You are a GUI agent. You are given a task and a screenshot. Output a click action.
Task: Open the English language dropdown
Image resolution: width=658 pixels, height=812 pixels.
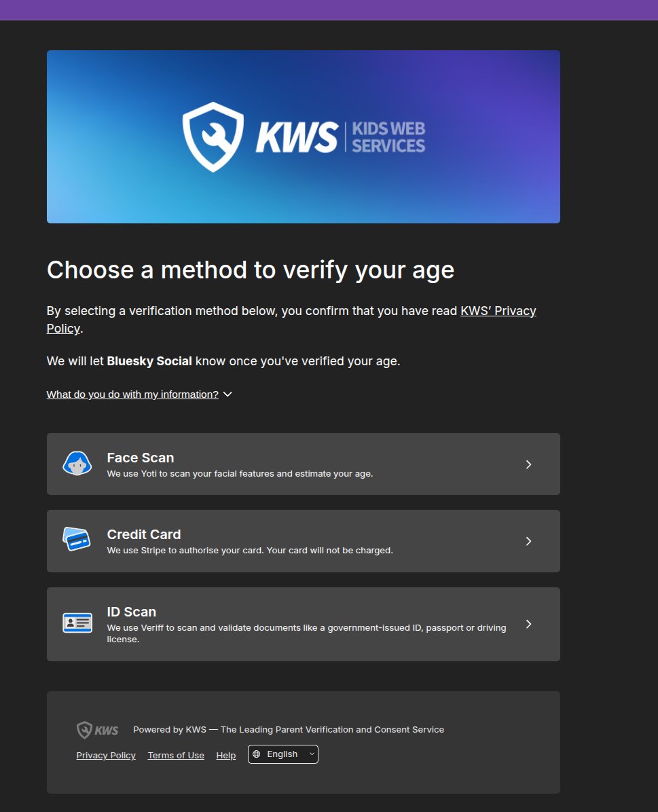point(283,754)
